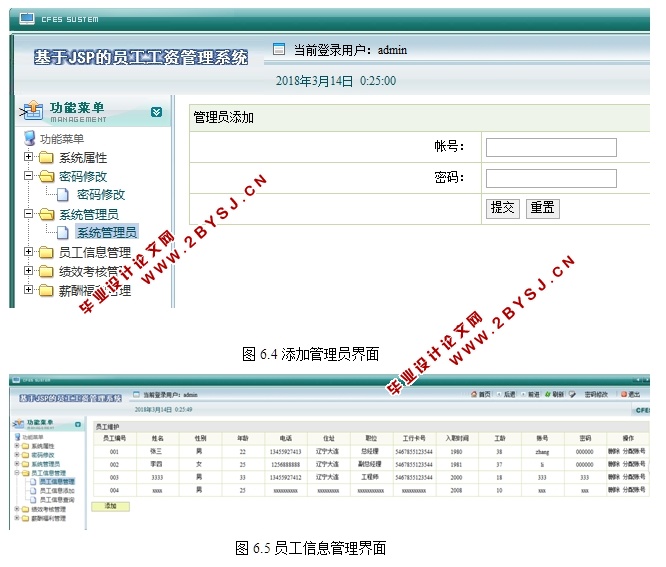Screen dimensions: 666x567
Task: Click 删除 for employee 004
Action: coord(614,490)
